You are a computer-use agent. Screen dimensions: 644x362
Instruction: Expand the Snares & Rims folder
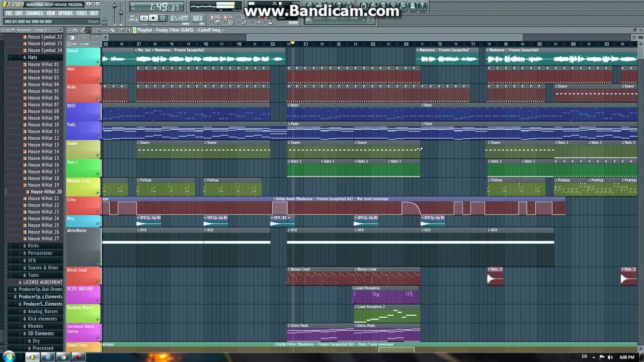[43, 268]
